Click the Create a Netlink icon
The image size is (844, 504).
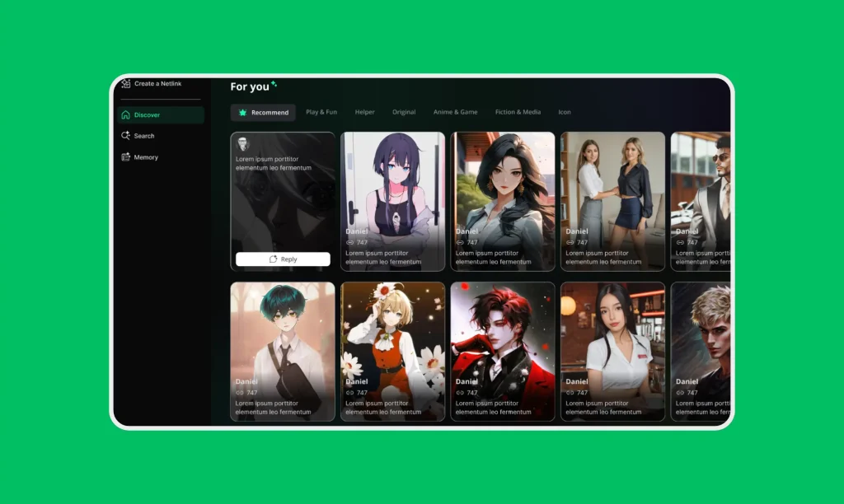(126, 83)
